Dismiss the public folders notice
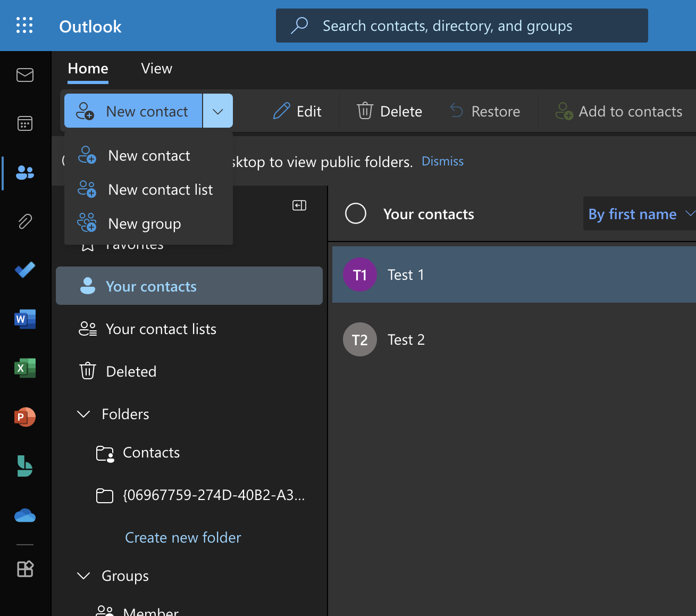Screen dimensions: 696x616 point(442,161)
